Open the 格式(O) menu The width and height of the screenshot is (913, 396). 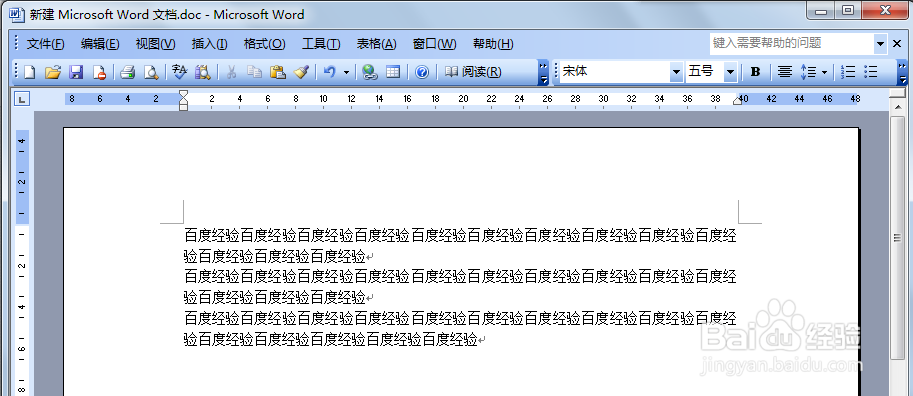pos(264,44)
